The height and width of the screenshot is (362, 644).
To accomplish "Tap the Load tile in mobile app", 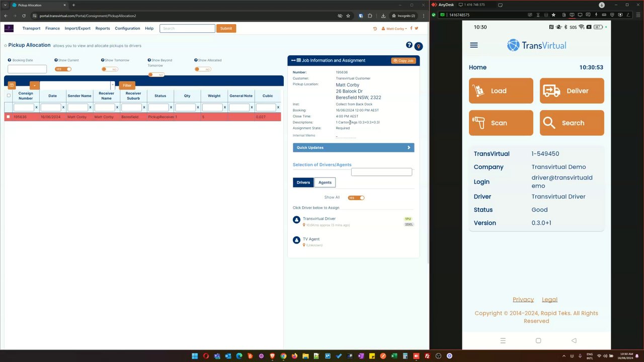I will tap(501, 90).
